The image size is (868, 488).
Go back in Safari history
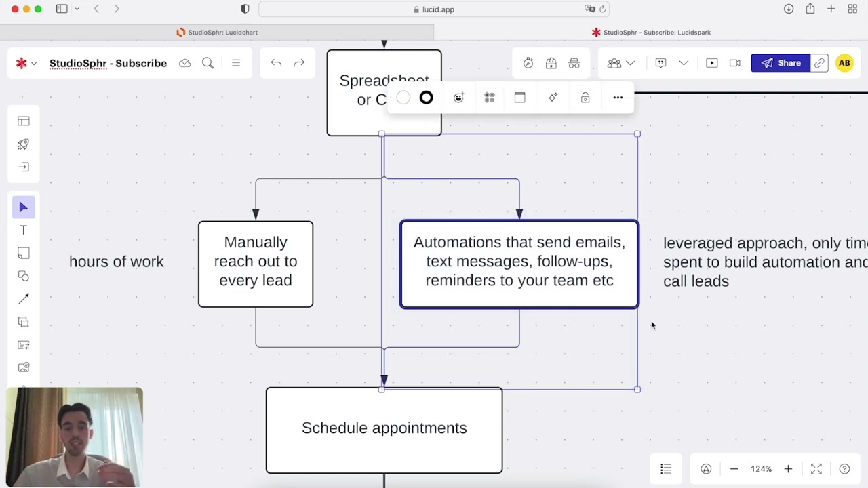coord(96,9)
